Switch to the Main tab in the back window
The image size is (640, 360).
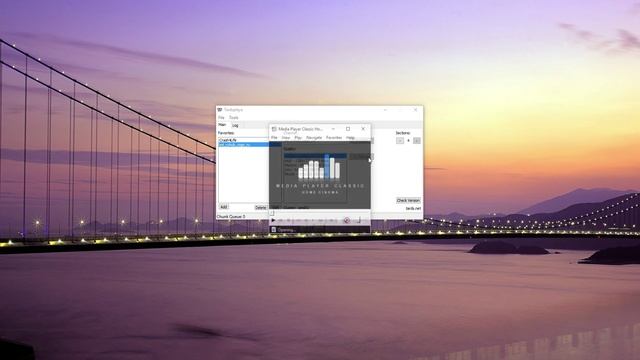[x=222, y=125]
